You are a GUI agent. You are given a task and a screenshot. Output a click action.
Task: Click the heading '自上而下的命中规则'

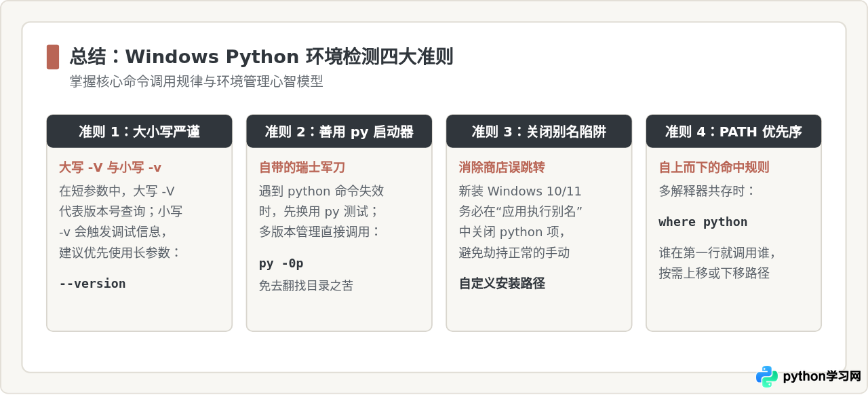tap(714, 168)
